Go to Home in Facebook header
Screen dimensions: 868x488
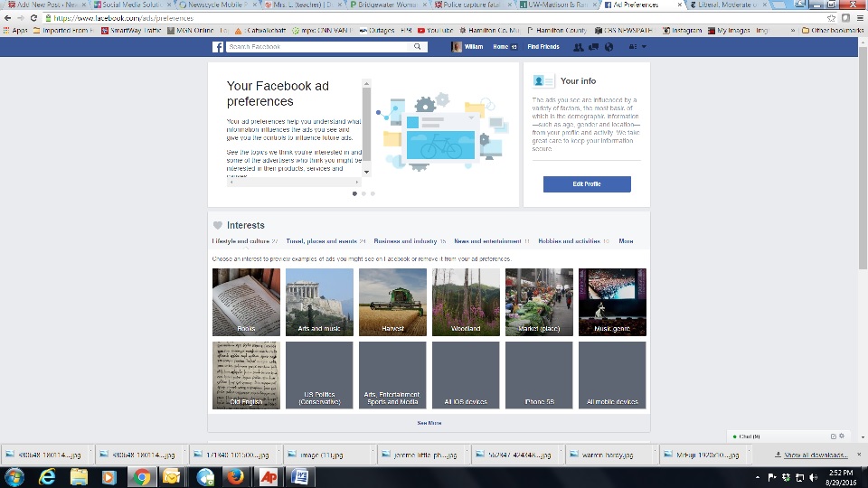click(x=500, y=47)
